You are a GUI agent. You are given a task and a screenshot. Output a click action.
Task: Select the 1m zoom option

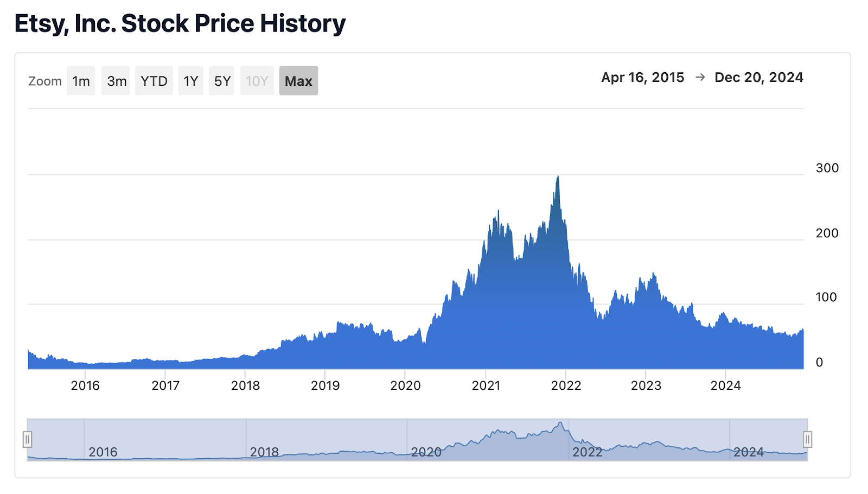click(80, 80)
